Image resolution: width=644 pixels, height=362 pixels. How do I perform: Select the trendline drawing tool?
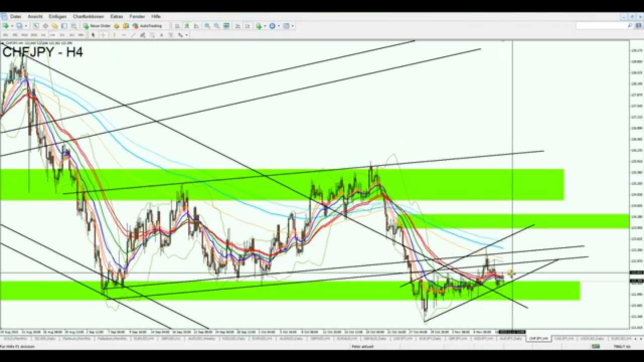pyautogui.click(x=133, y=35)
